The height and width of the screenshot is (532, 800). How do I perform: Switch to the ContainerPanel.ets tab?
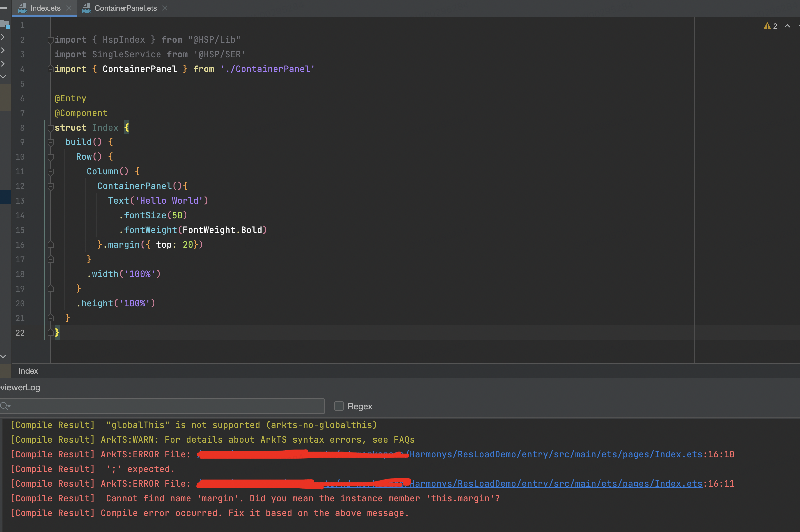(x=125, y=8)
